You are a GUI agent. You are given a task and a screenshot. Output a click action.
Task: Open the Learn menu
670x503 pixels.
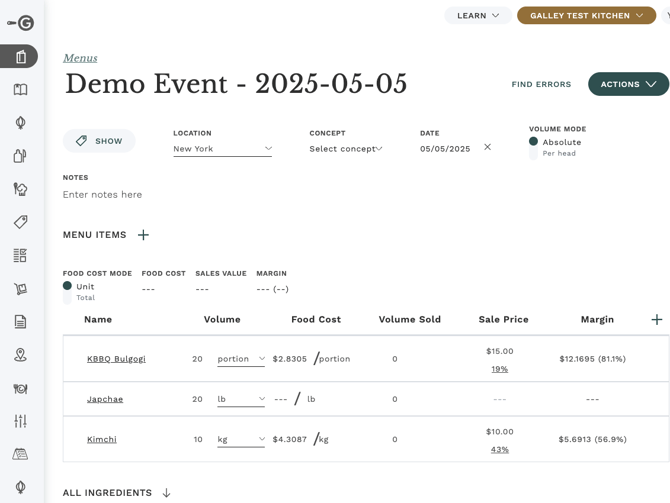pyautogui.click(x=478, y=16)
